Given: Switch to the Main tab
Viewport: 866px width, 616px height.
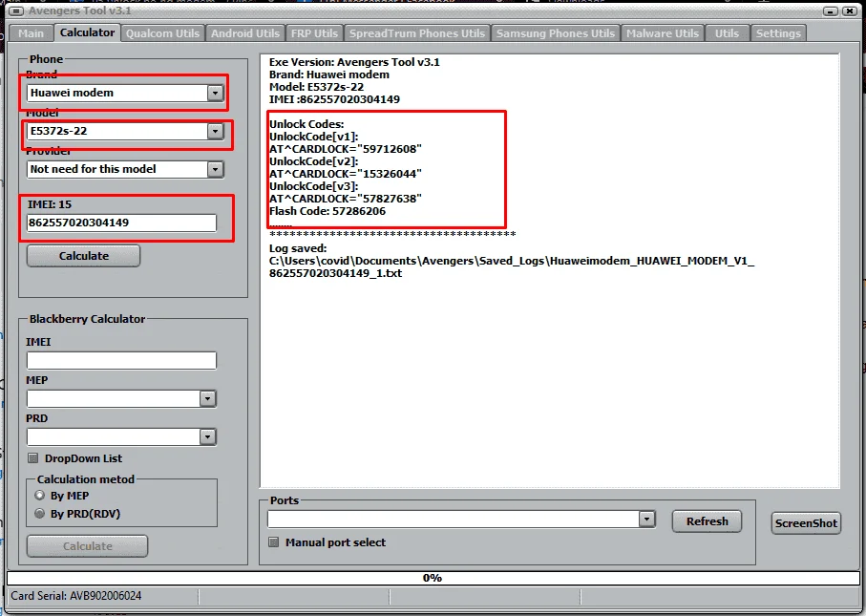Looking at the screenshot, I should tap(31, 33).
